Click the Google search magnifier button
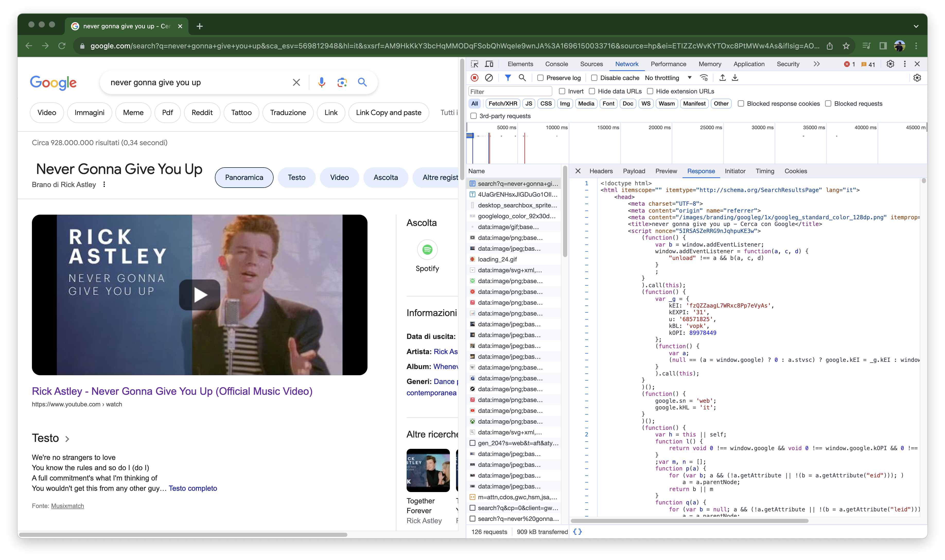Screen dimensions: 945x560 (x=362, y=82)
